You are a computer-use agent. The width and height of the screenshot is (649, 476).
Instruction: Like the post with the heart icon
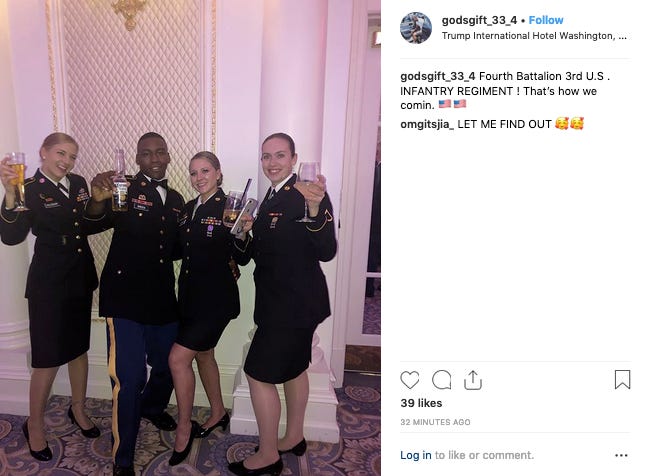tap(410, 380)
